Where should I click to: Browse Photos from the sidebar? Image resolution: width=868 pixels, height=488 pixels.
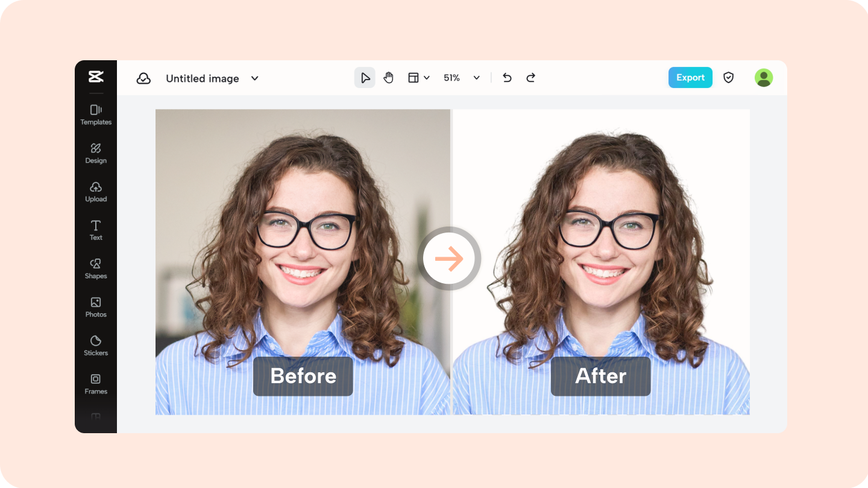point(96,307)
